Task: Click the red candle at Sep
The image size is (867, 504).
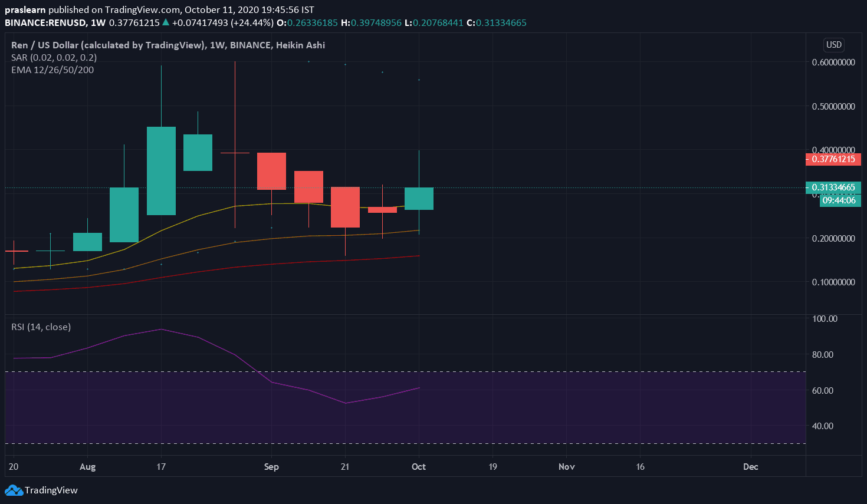Action: 271,171
